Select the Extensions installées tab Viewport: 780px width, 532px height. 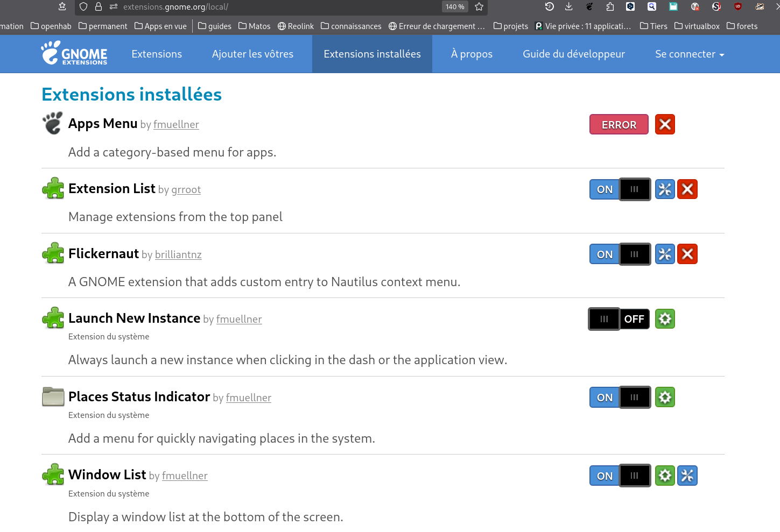click(x=372, y=54)
